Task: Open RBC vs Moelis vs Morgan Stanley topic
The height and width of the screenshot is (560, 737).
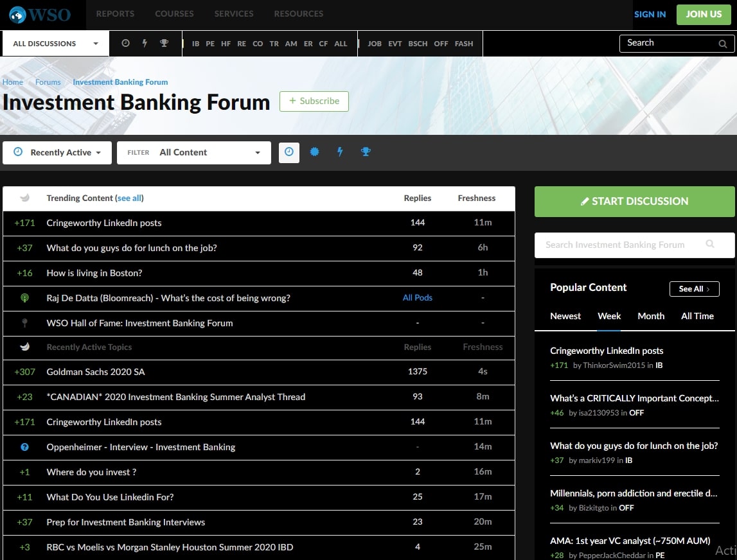Action: click(170, 547)
